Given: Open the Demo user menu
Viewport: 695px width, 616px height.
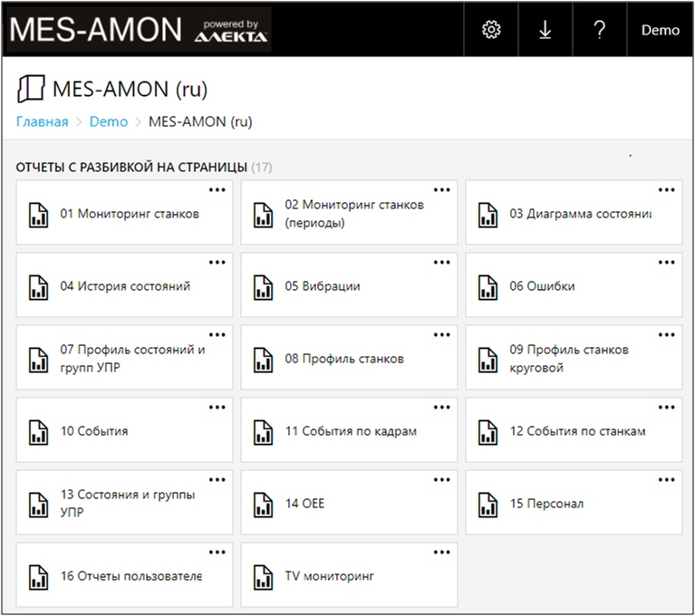Looking at the screenshot, I should coord(660,30).
